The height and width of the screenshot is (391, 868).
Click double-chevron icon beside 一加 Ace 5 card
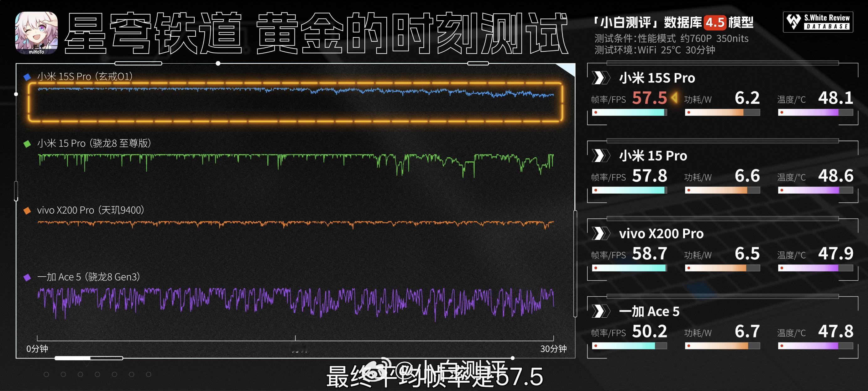[x=601, y=311]
